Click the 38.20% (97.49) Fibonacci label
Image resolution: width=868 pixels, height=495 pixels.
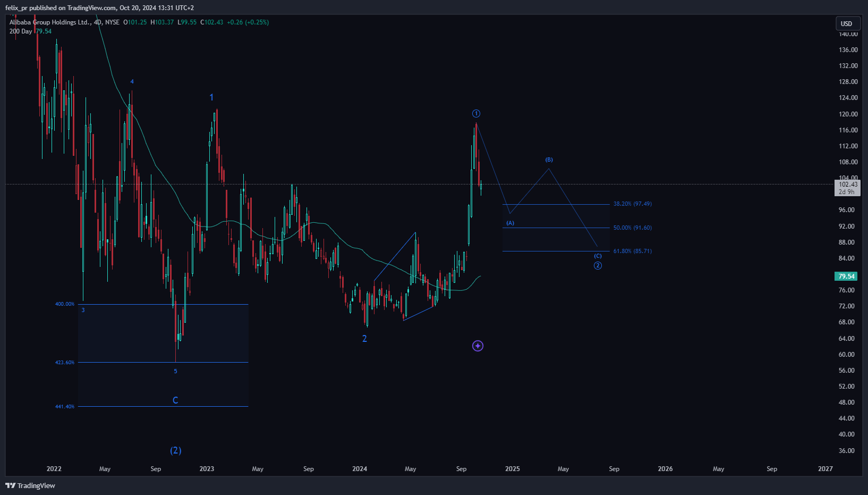click(632, 204)
